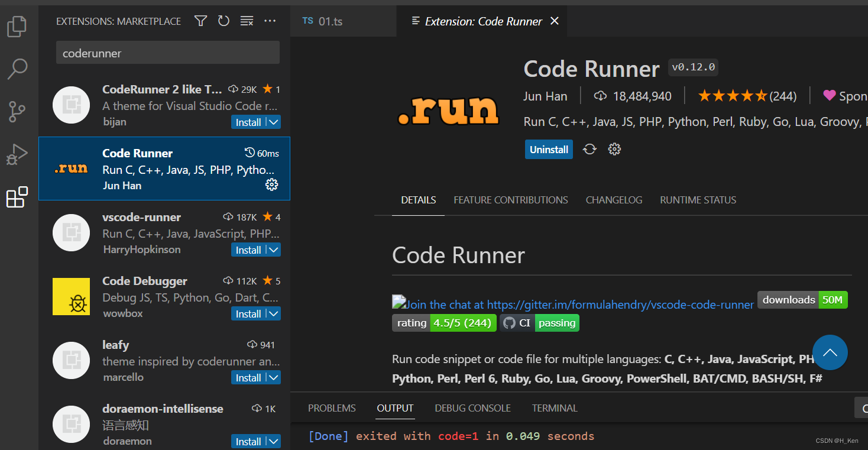Open the FEATURE CONTRIBUTIONS tab
This screenshot has width=868, height=450.
[511, 200]
